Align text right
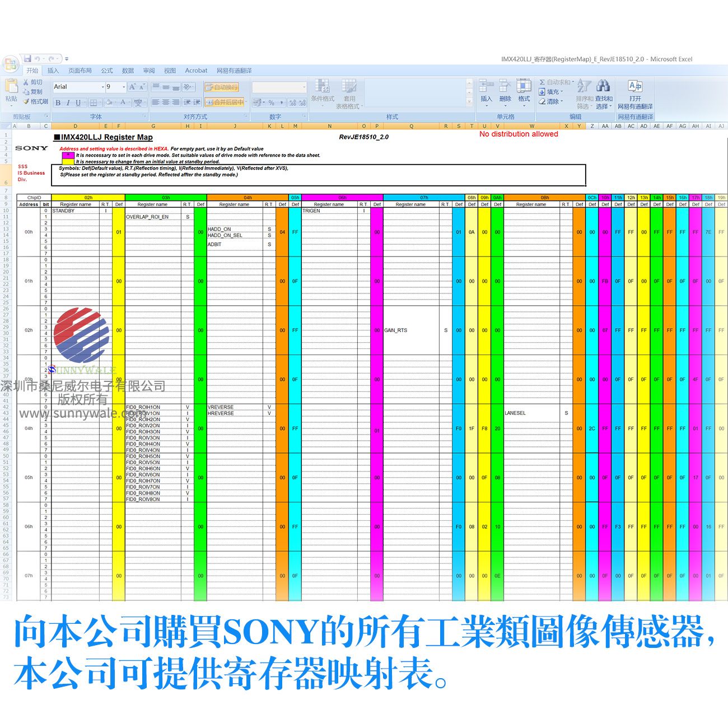The height and width of the screenshot is (728, 728). tap(175, 102)
